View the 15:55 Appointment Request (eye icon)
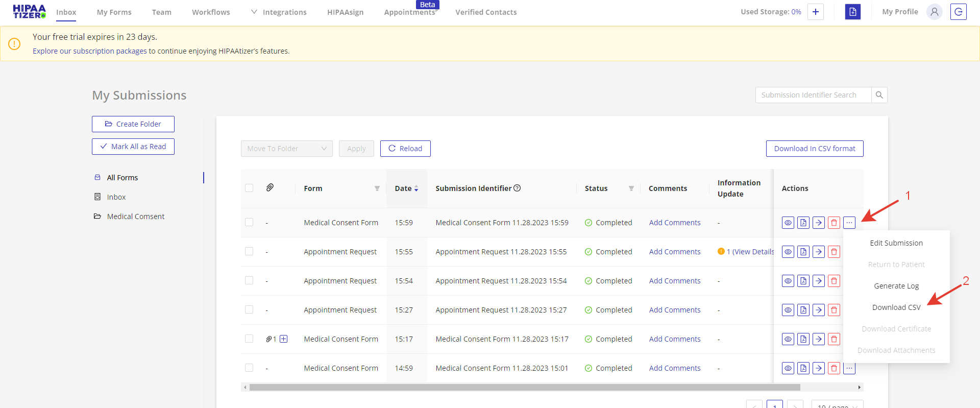 click(788, 252)
